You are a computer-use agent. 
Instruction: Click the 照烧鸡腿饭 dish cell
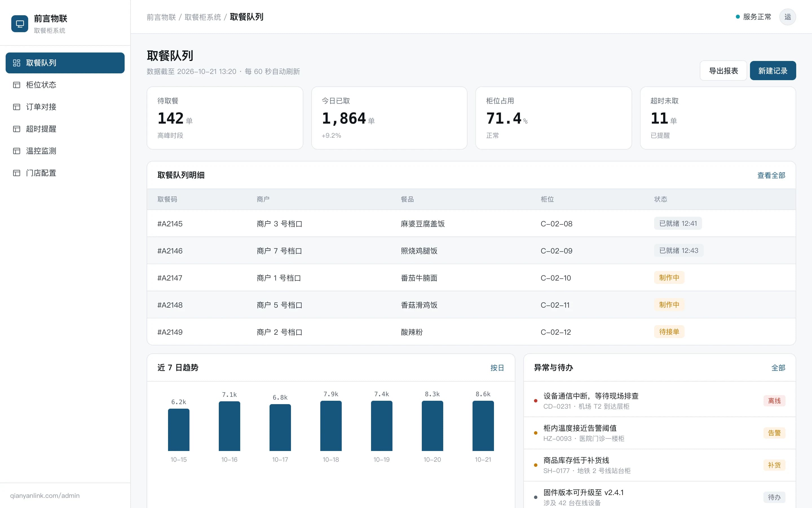pos(419,251)
